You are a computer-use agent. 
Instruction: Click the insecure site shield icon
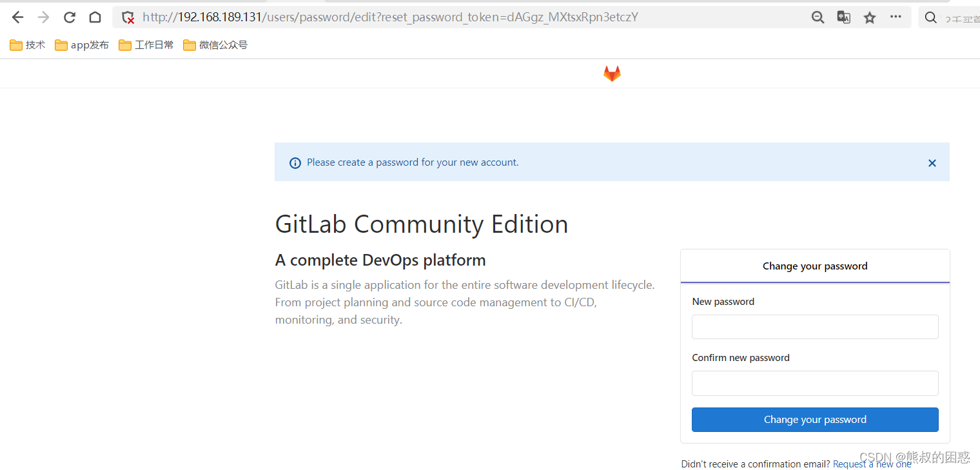point(128,17)
